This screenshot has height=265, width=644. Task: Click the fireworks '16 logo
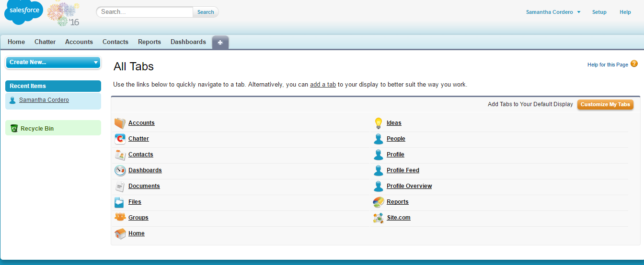[64, 14]
